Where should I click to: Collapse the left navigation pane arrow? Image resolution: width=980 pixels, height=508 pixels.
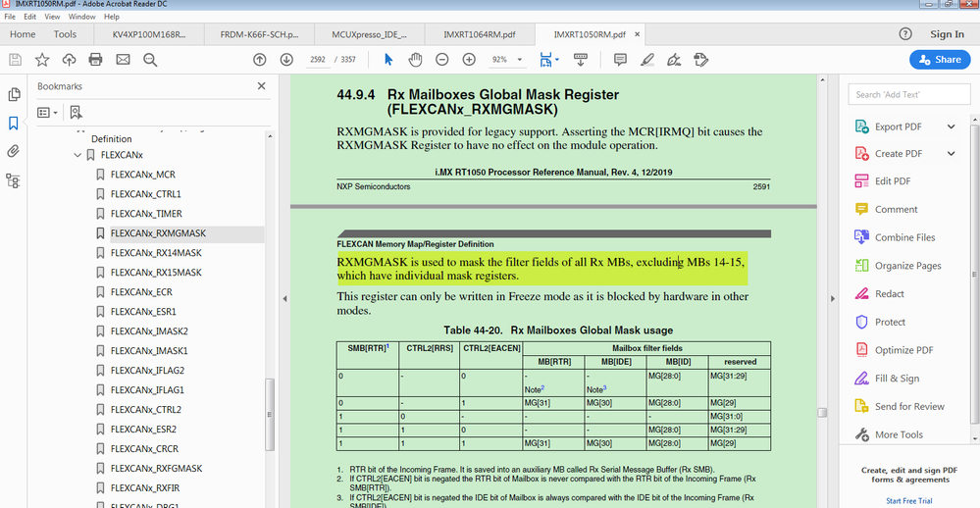284,299
